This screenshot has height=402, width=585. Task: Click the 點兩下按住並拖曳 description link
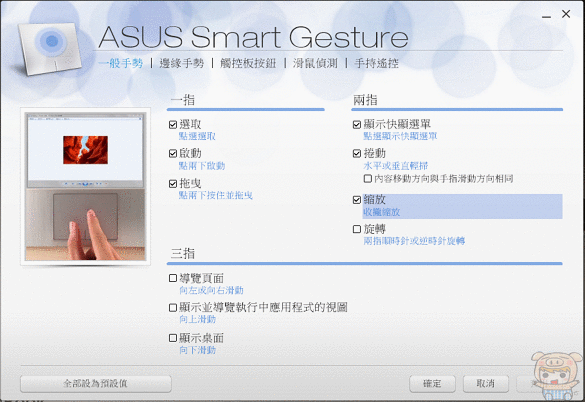tap(216, 195)
